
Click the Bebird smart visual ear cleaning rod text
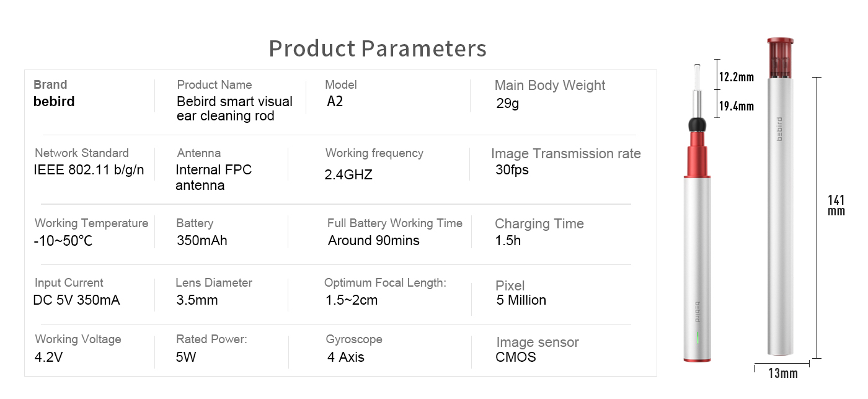point(234,109)
